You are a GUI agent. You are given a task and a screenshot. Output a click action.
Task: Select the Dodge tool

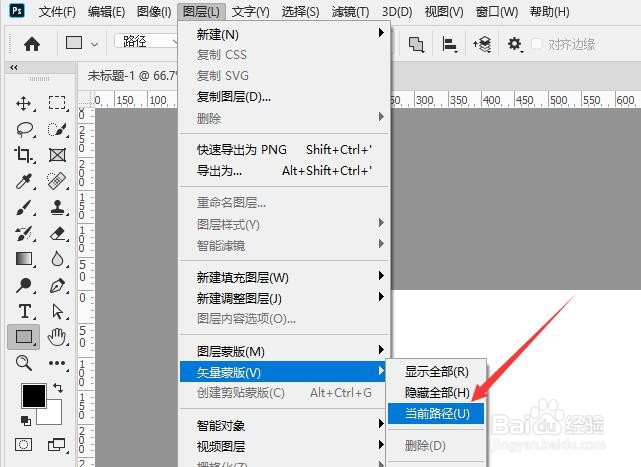[x=24, y=285]
